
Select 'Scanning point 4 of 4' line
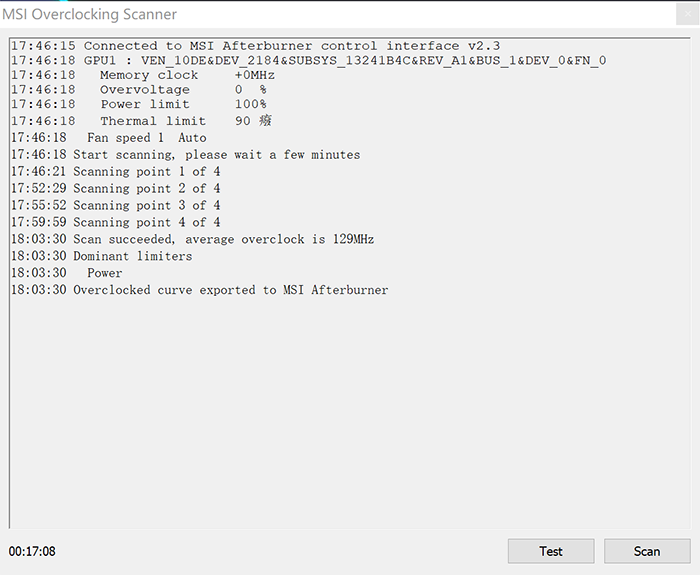[116, 222]
